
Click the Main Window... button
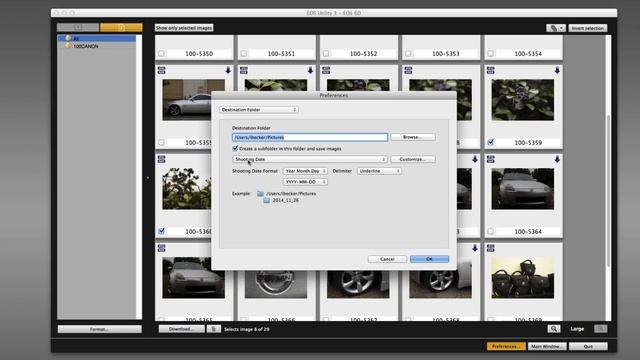[547, 346]
